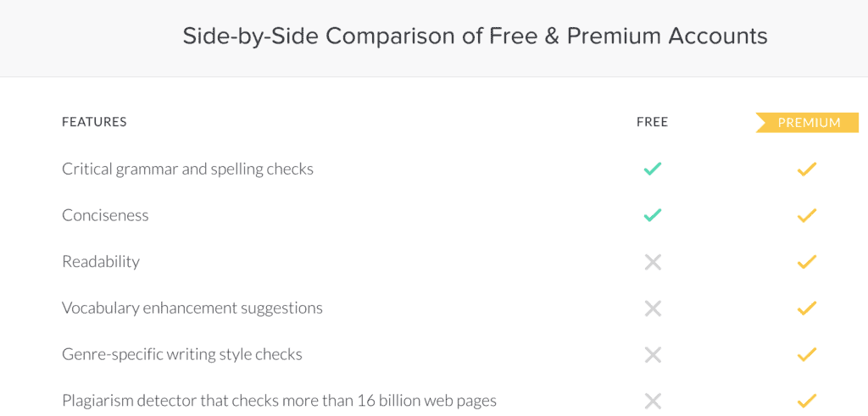The width and height of the screenshot is (868, 416).
Task: Click the green Free checkmark for grammar checks
Action: [x=653, y=169]
